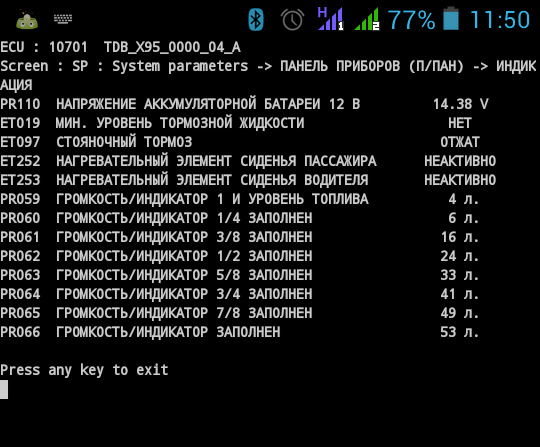Click the 'Press any key to exit' prompt

pos(84,370)
